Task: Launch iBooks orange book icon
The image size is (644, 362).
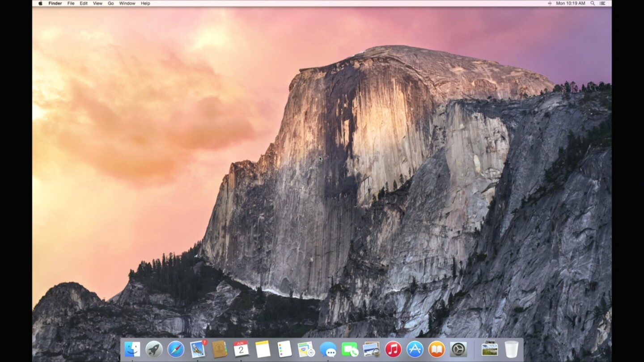Action: coord(437,349)
